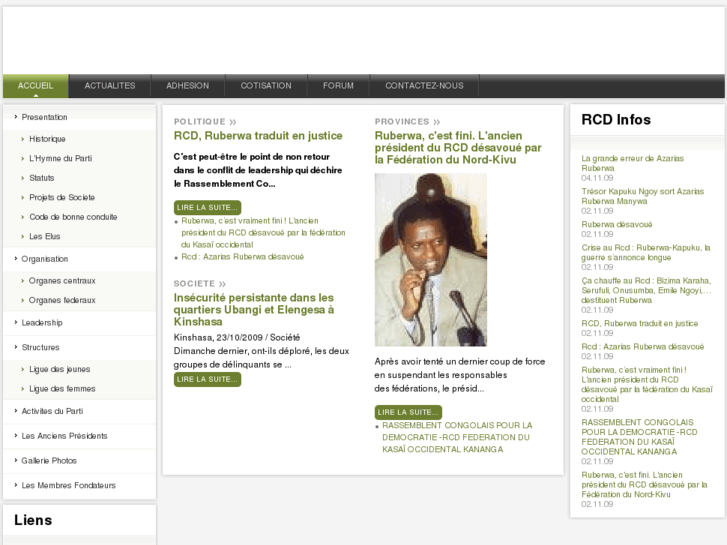Select Ligue des femmes
Viewport: 727px width, 545px height.
tap(63, 389)
